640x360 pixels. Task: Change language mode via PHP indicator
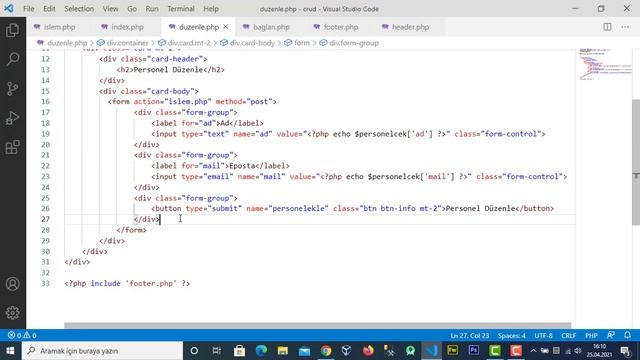[x=591, y=336]
